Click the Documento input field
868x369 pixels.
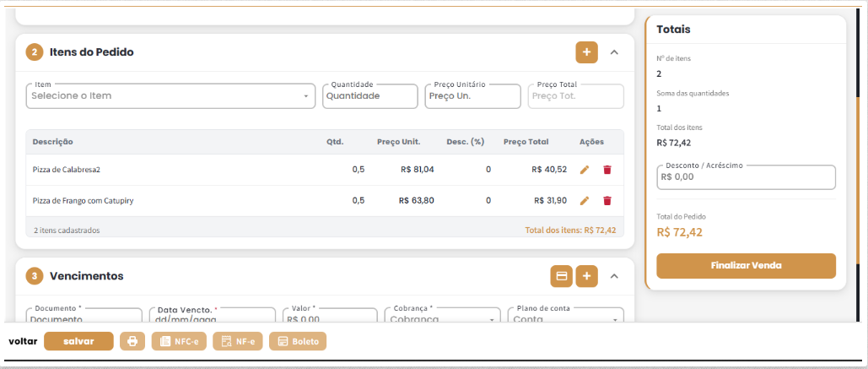point(84,315)
